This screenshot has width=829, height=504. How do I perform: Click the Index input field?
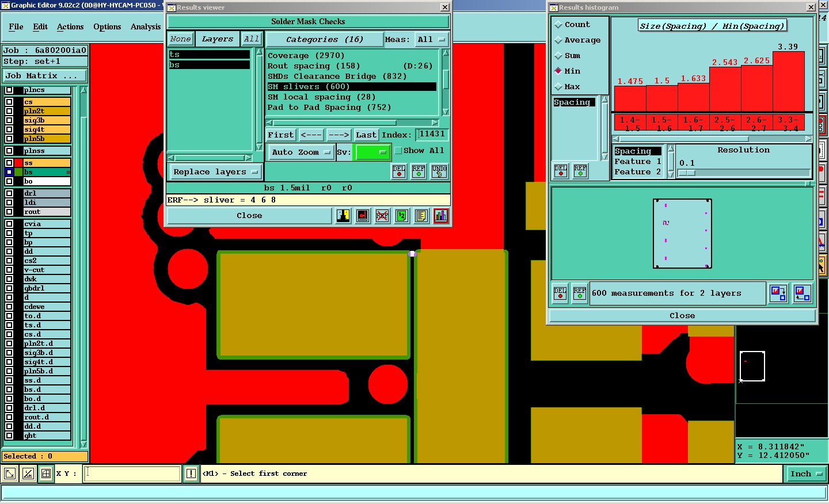pyautogui.click(x=432, y=134)
